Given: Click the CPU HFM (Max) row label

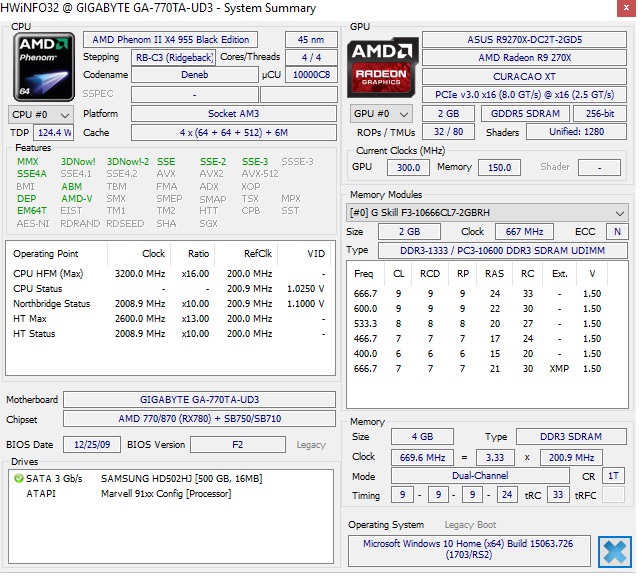Looking at the screenshot, I should pos(48,273).
